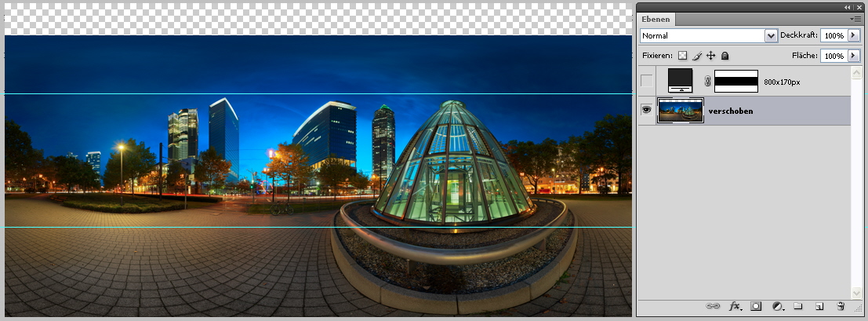Screen dimensions: 868x321
Task: Switch to the Ebenen tab
Action: (657, 20)
